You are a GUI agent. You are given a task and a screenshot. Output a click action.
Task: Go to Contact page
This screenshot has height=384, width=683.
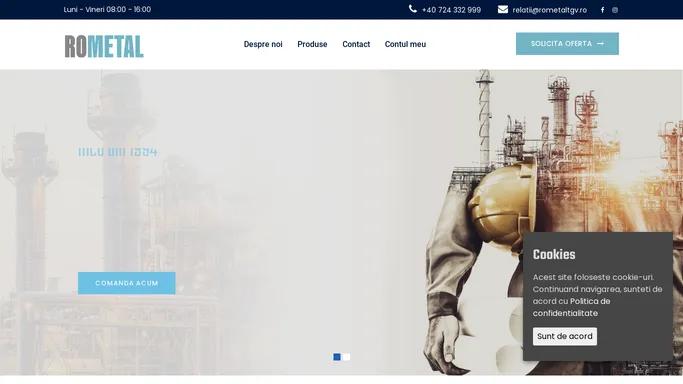point(356,44)
